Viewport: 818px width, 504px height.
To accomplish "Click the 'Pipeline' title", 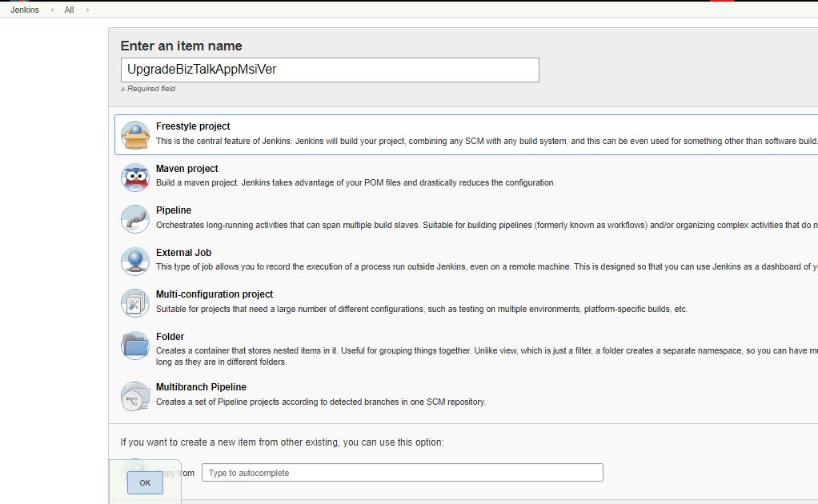I will tap(174, 210).
